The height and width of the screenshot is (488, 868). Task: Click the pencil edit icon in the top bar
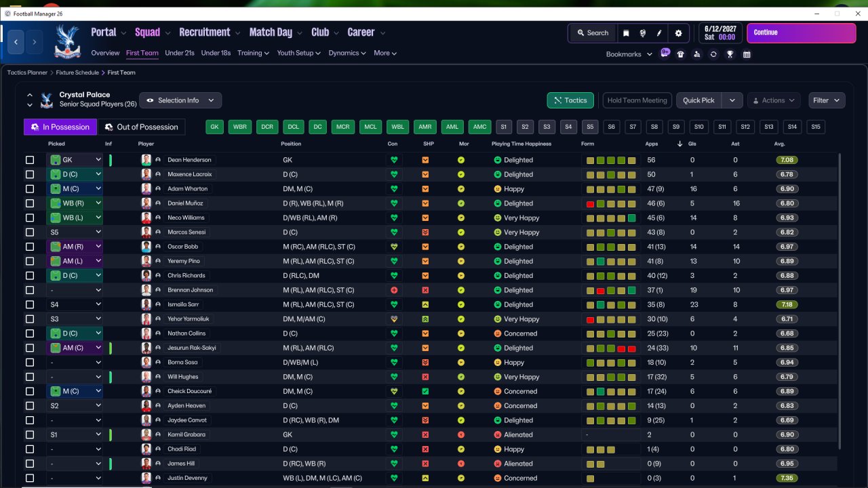[659, 33]
